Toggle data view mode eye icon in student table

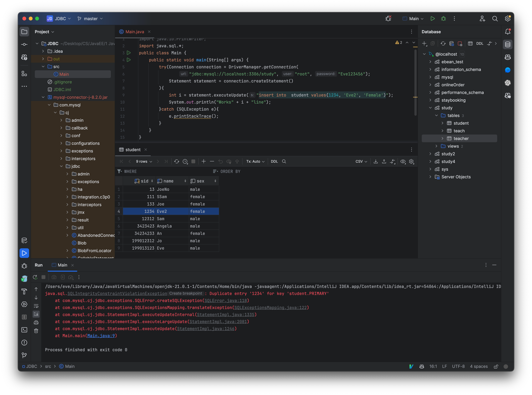(x=403, y=161)
